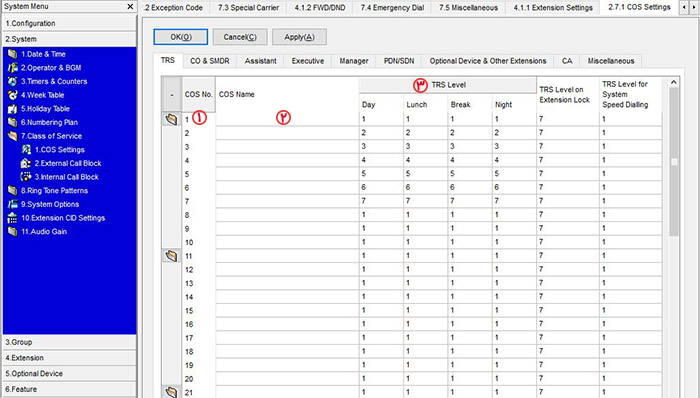Screen dimensions: 700x398
Task: Click the System Options icon
Action: (x=12, y=204)
